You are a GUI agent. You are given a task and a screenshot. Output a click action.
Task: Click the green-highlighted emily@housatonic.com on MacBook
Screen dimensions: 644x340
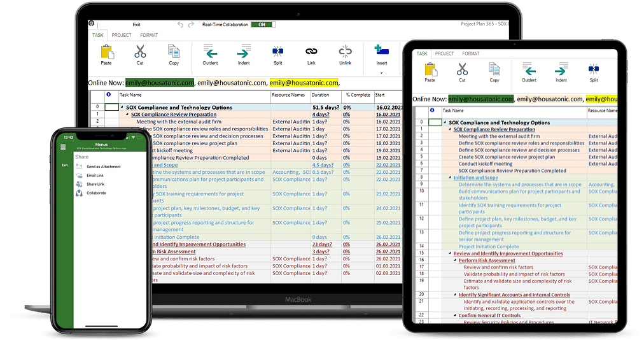(160, 83)
